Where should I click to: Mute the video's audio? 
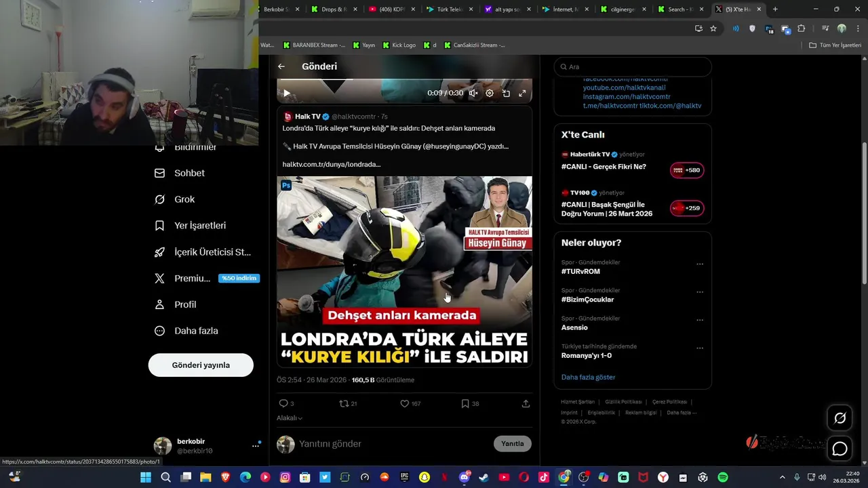473,94
